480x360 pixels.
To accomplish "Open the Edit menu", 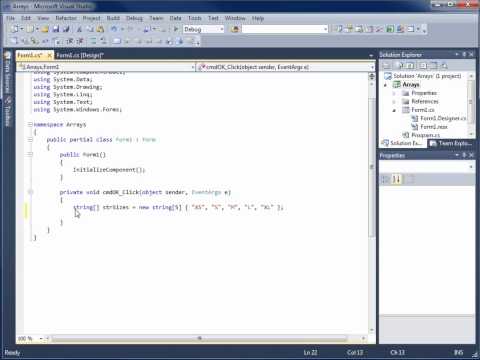I will tap(26, 18).
